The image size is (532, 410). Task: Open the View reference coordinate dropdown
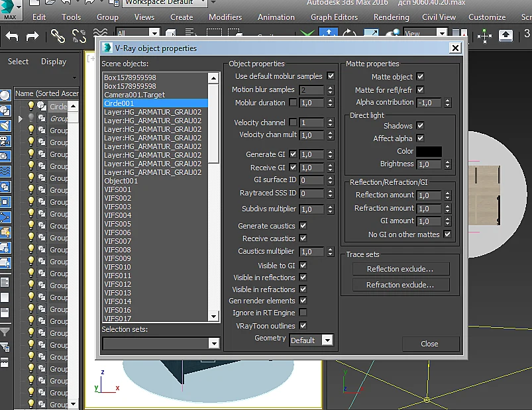click(442, 33)
